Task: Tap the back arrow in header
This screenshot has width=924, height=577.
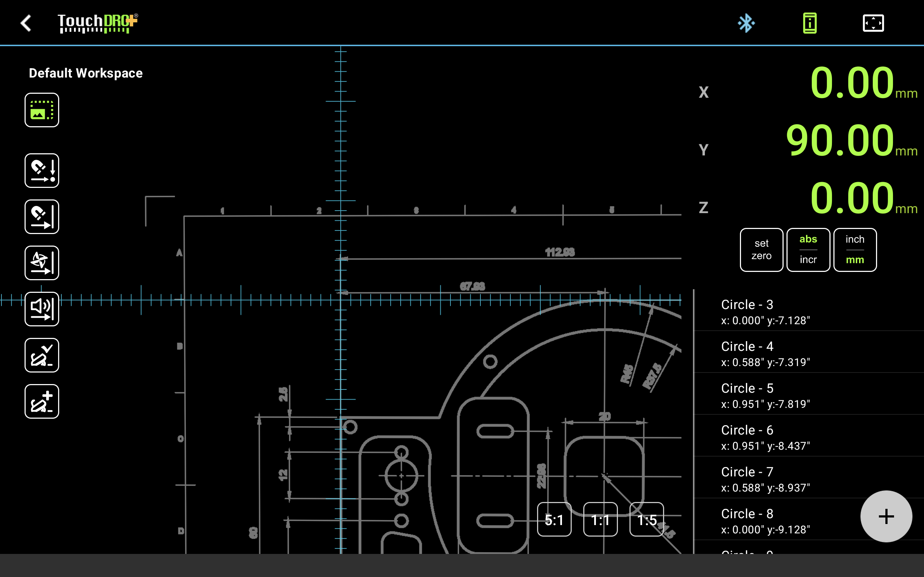Action: (26, 23)
